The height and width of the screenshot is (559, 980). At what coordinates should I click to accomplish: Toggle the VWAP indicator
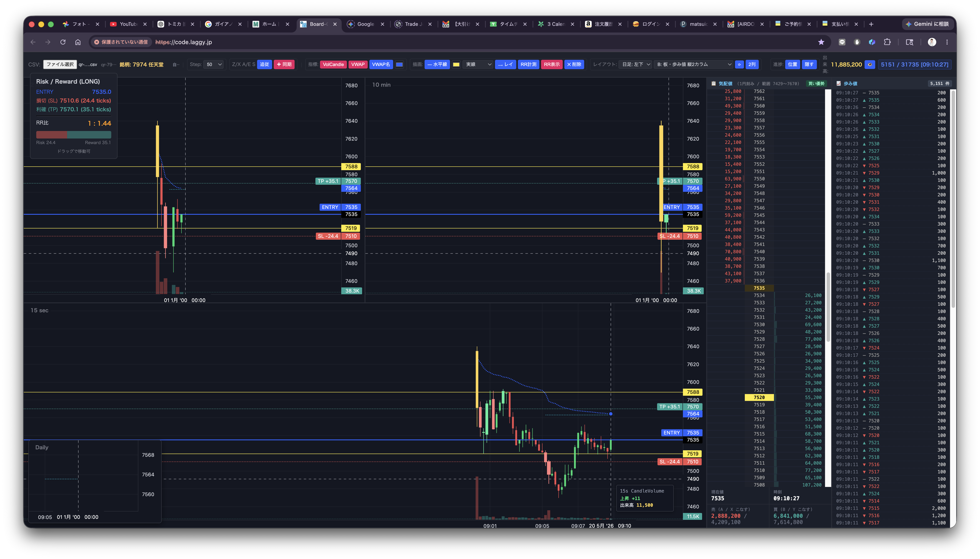pos(357,65)
